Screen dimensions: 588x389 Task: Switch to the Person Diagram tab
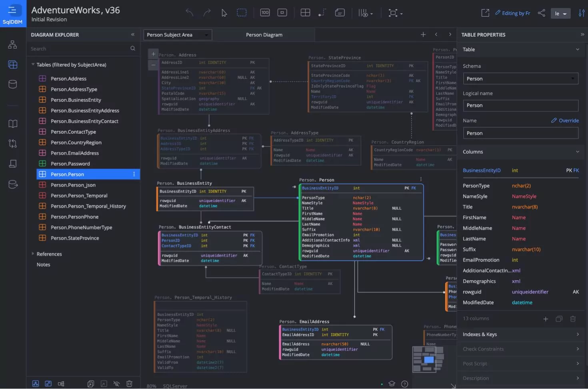264,35
